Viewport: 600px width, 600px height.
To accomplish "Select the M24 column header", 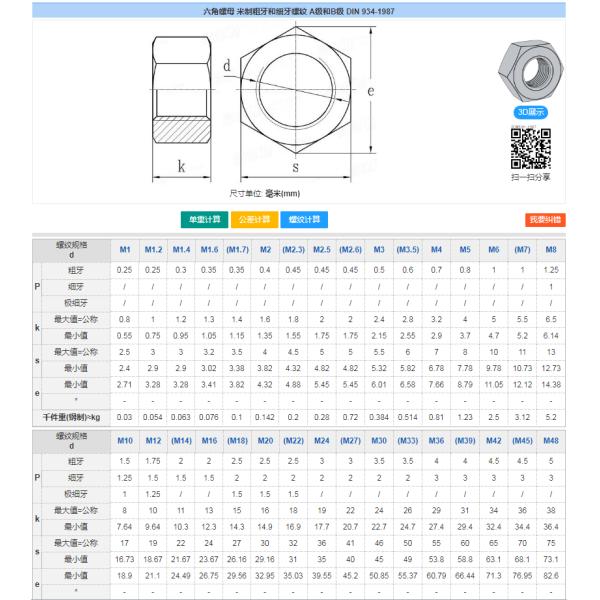I will pyautogui.click(x=322, y=441).
